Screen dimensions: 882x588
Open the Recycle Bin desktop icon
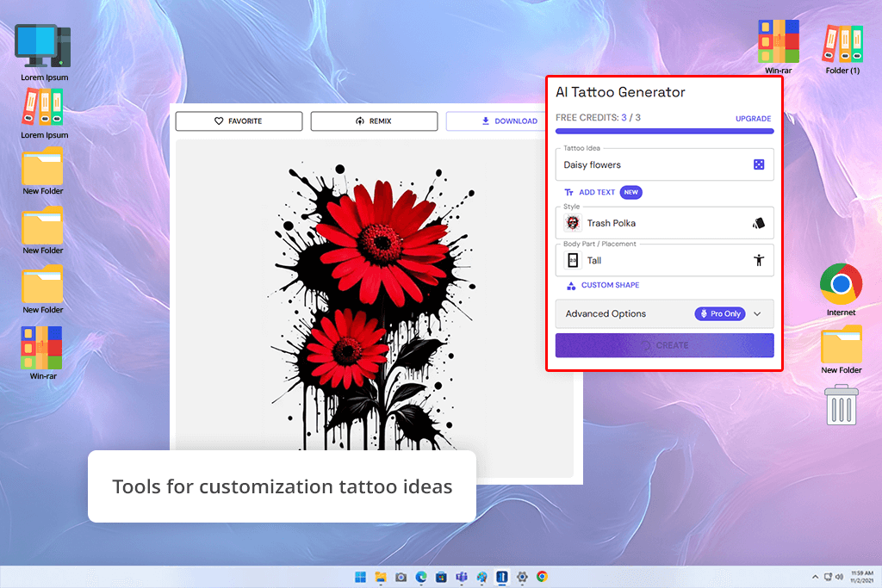pyautogui.click(x=841, y=405)
